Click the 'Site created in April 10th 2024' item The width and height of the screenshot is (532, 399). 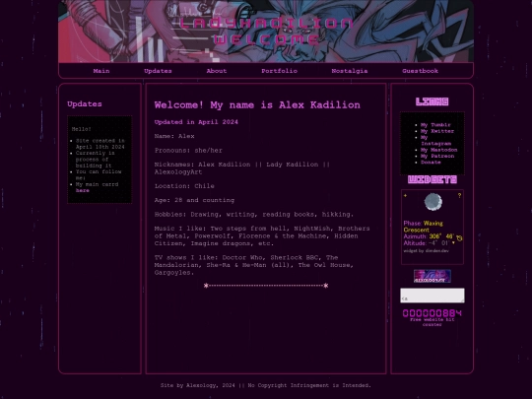pos(100,144)
